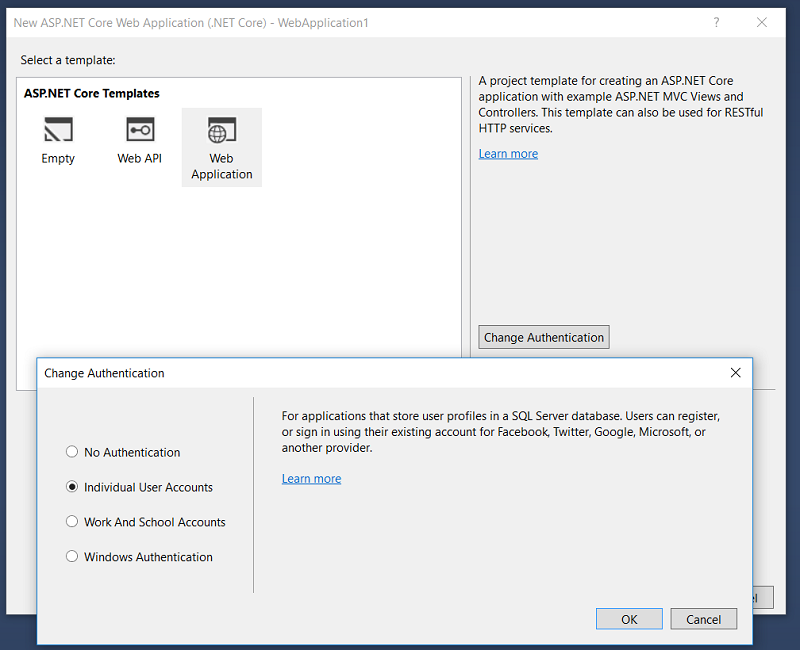Open Learn more link in authentication dialog

[x=311, y=478]
